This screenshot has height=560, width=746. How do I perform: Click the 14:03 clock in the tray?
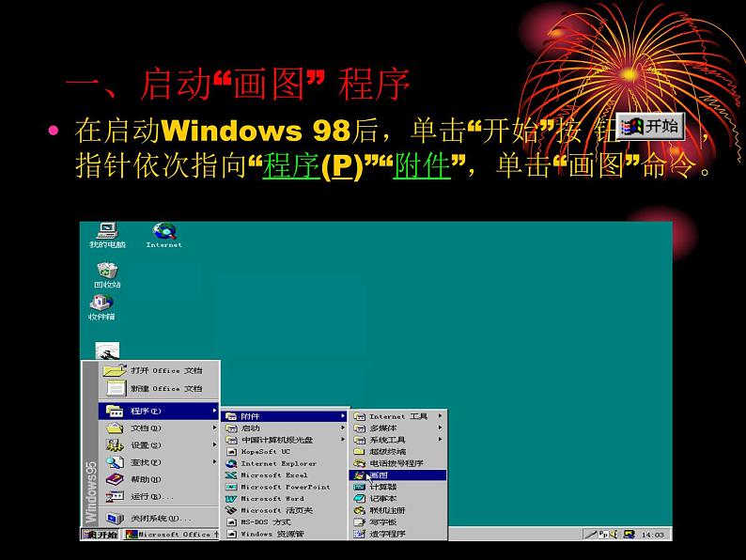point(652,535)
